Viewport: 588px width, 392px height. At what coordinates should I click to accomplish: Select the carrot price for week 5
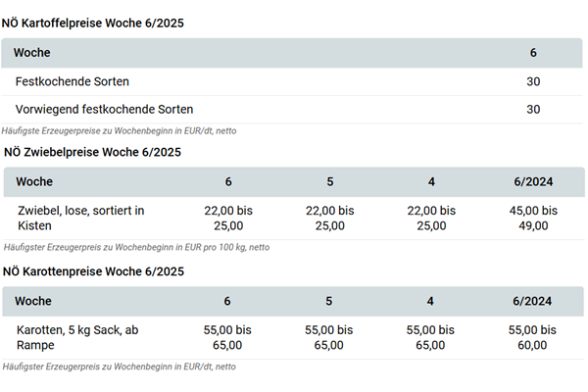point(329,337)
